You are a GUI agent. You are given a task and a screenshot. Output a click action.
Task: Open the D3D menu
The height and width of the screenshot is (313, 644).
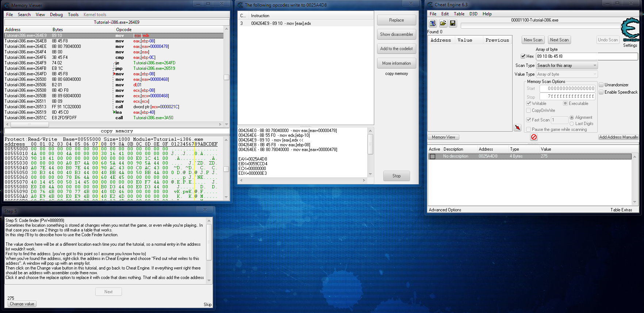[473, 14]
